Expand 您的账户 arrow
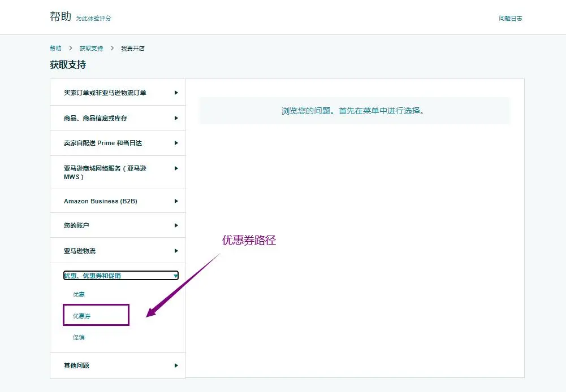This screenshot has height=392, width=566. [x=176, y=225]
